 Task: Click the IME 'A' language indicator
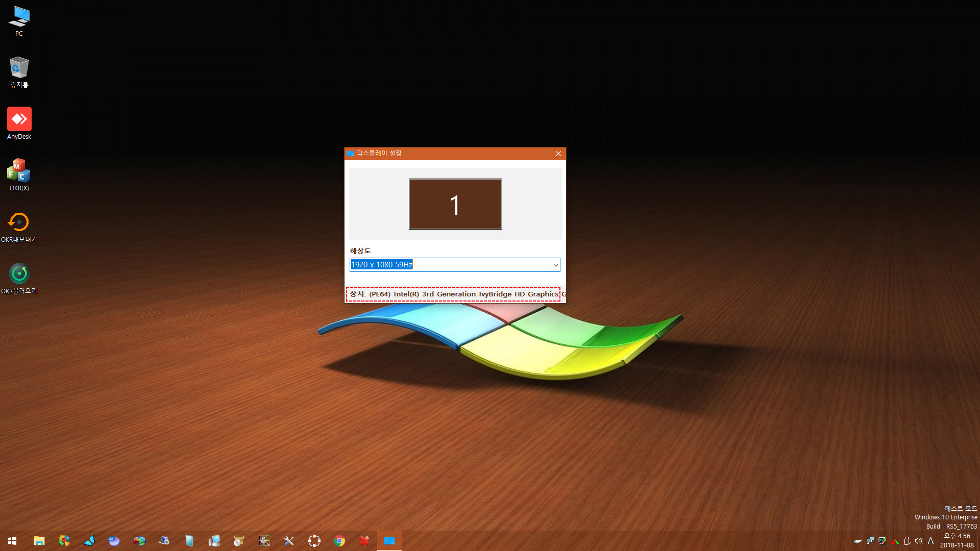(930, 541)
